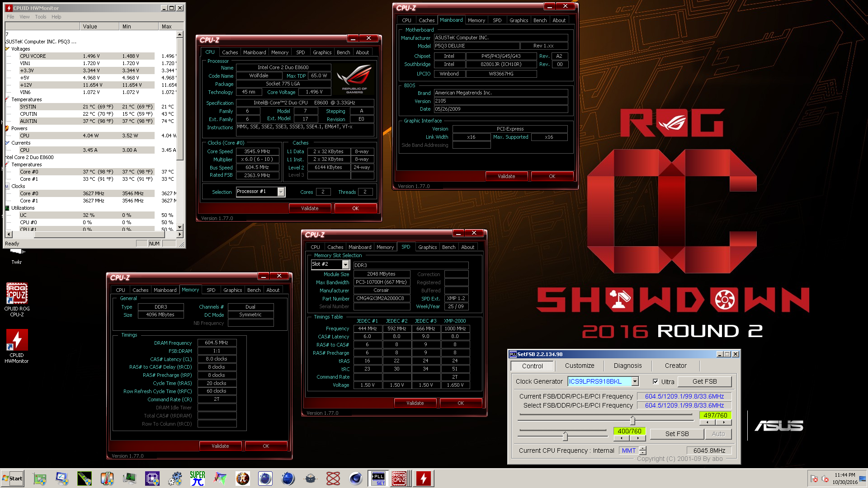The height and width of the screenshot is (488, 868).
Task: Click OK in the CPU-Z CPU tab window
Action: 355,208
